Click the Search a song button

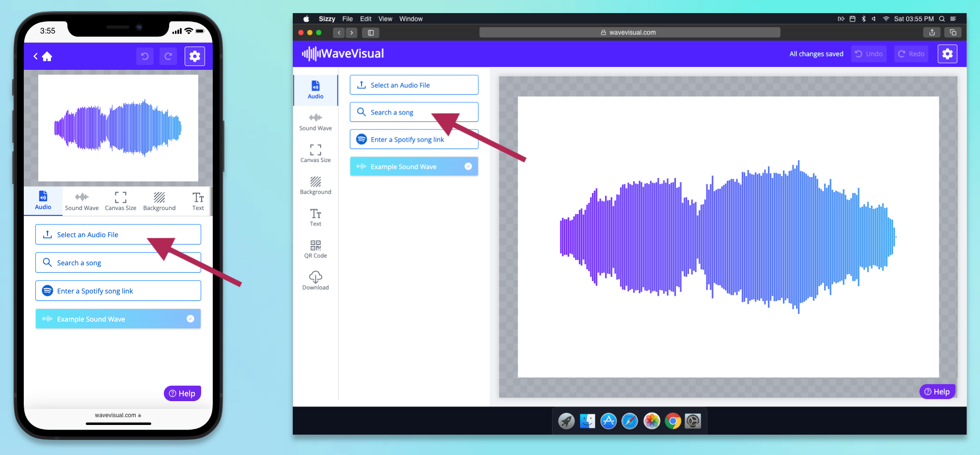[x=413, y=112]
